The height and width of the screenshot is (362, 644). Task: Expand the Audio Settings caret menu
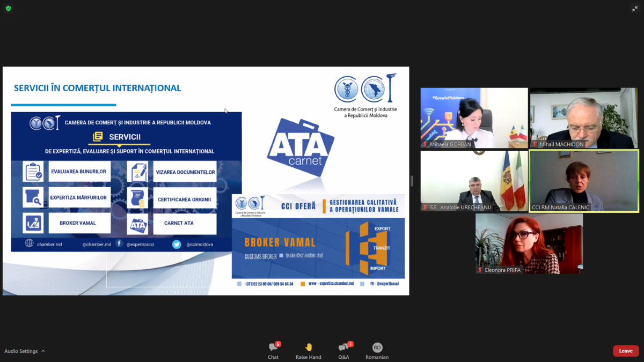pyautogui.click(x=43, y=351)
